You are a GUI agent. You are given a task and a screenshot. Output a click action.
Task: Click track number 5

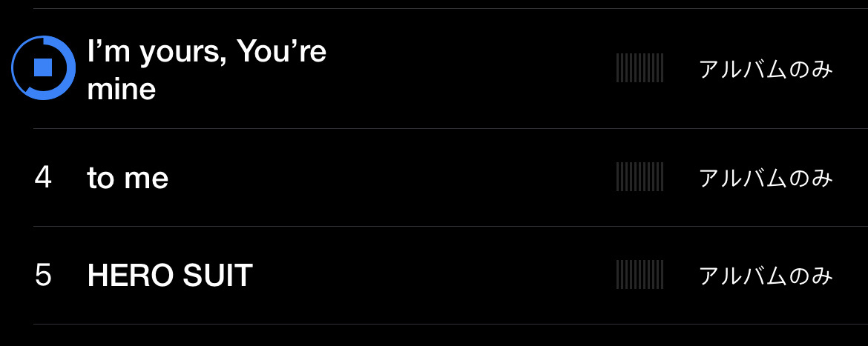tap(43, 276)
